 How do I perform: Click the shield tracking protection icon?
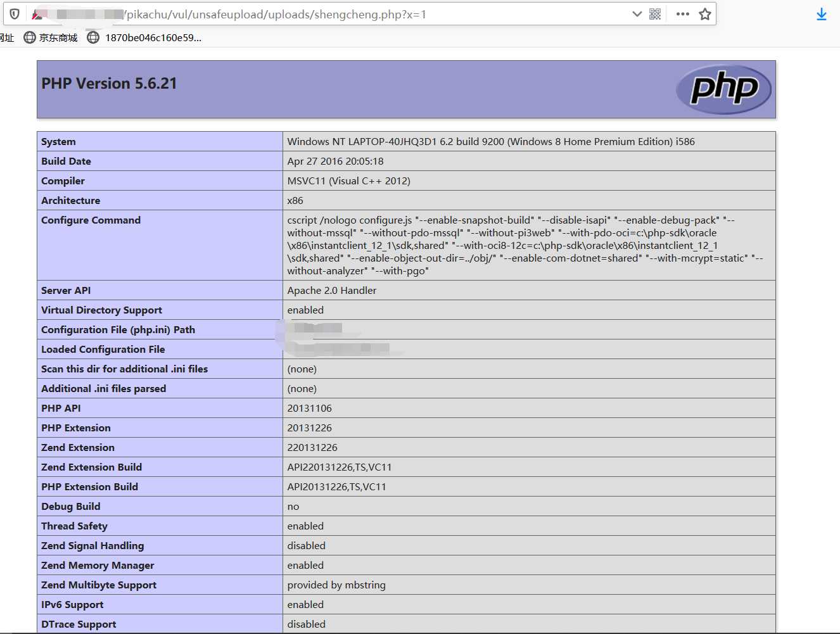point(15,14)
